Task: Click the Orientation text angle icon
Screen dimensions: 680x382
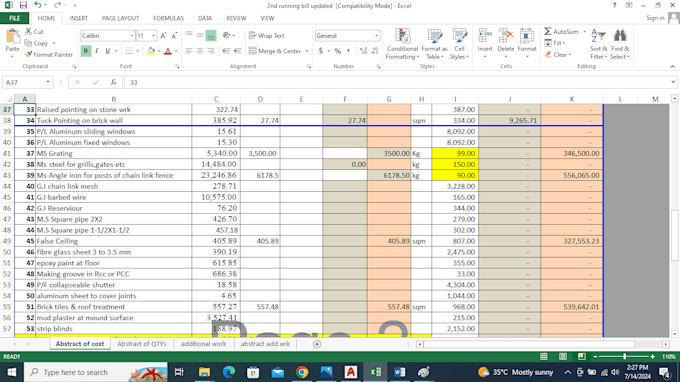Action: tap(226, 36)
